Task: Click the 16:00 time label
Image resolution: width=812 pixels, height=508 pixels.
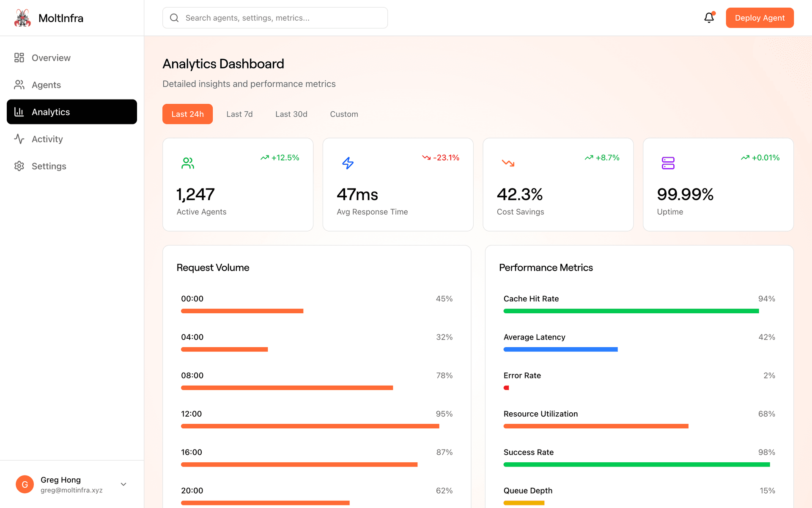Action: pos(192,452)
